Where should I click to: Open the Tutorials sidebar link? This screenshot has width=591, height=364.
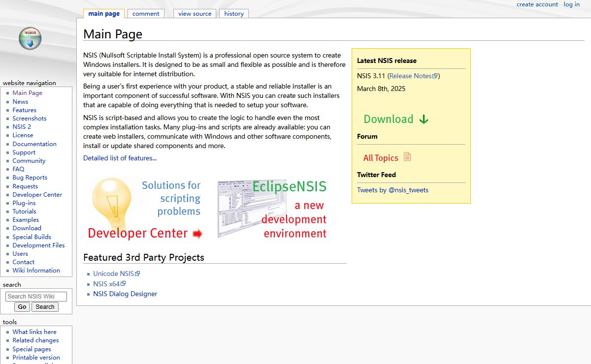point(25,212)
